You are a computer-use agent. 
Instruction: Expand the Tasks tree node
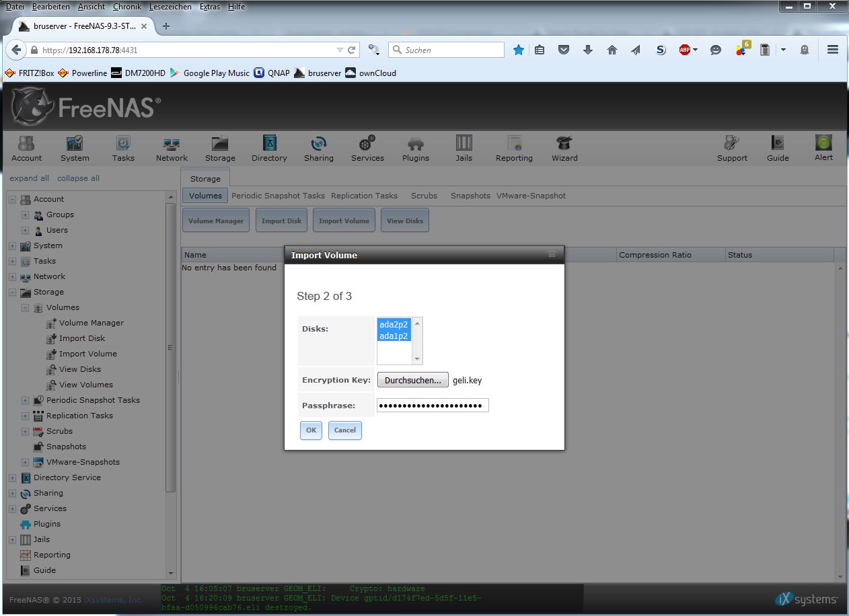[12, 261]
